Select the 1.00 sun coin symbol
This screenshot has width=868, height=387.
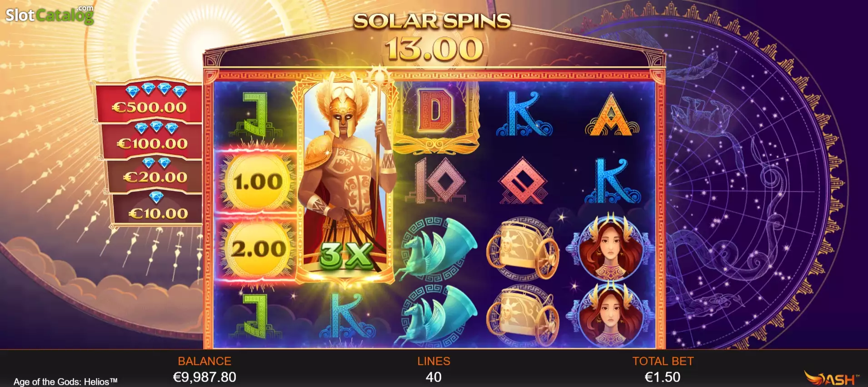[258, 182]
